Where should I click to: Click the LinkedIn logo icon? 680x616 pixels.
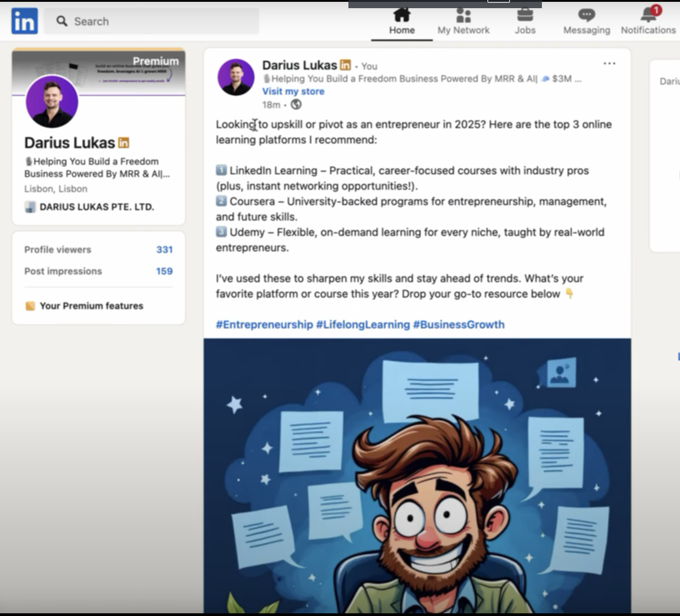point(25,21)
